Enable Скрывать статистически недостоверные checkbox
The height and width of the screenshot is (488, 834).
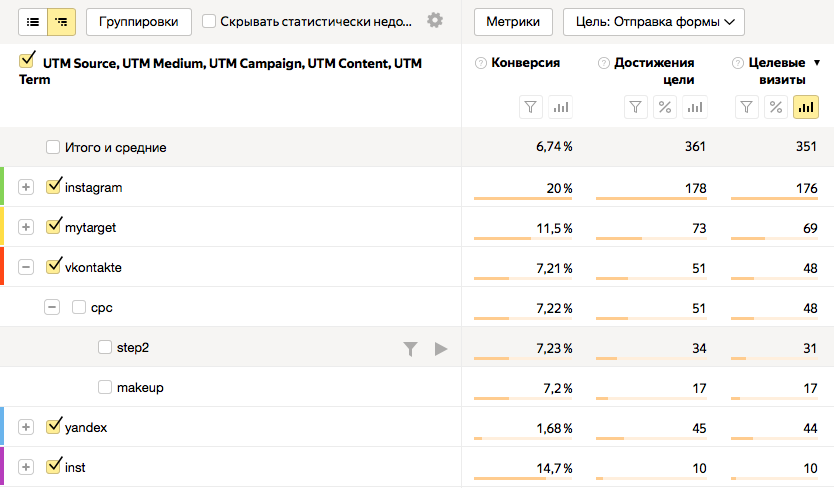209,21
